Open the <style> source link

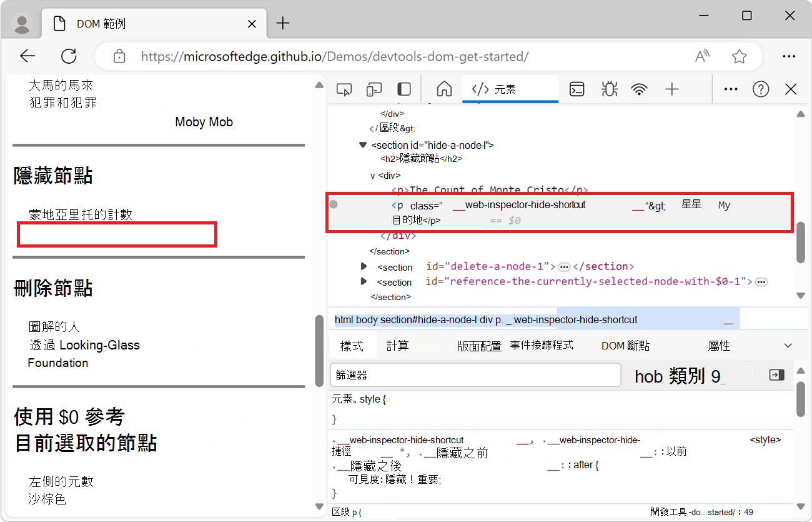(x=765, y=439)
